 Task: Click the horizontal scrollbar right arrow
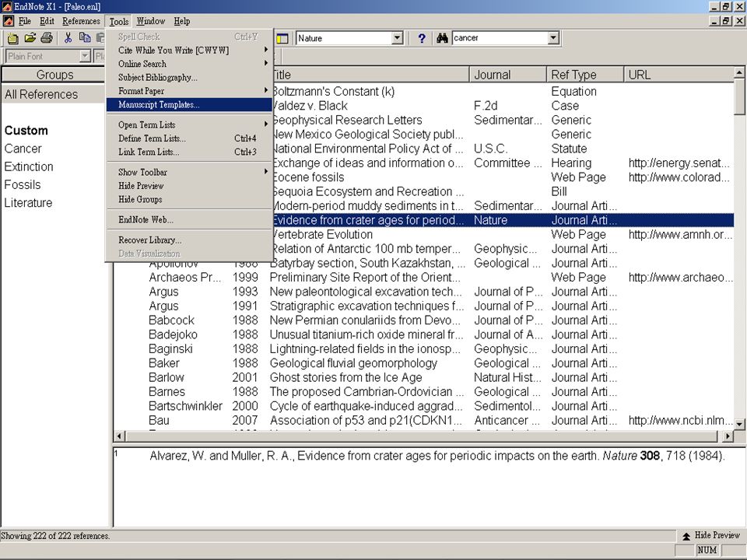[728, 436]
